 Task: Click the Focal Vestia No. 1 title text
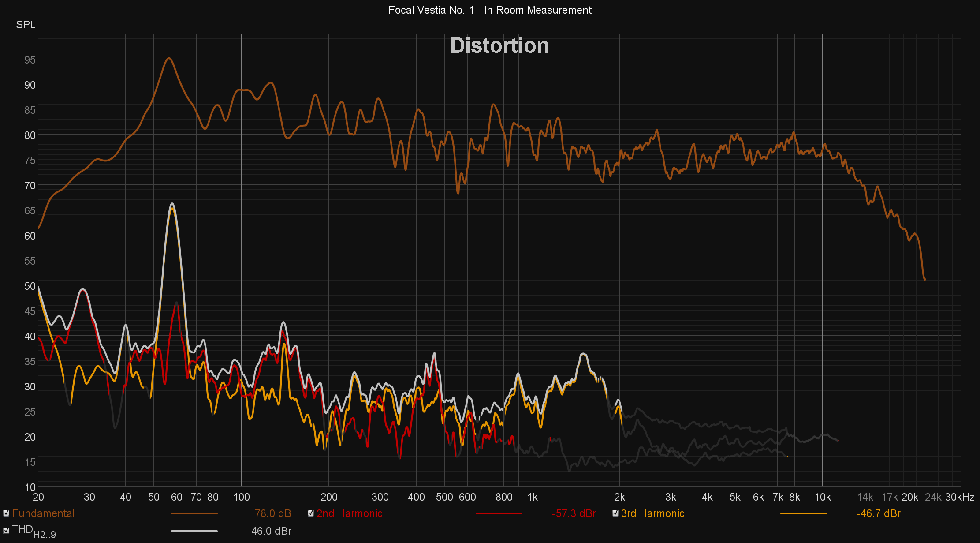pos(490,10)
